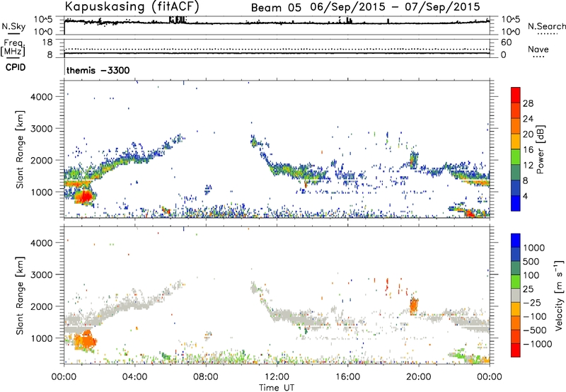Click the 'Nave' legend label
Viewport: 566px width, 392px height.
(538, 49)
